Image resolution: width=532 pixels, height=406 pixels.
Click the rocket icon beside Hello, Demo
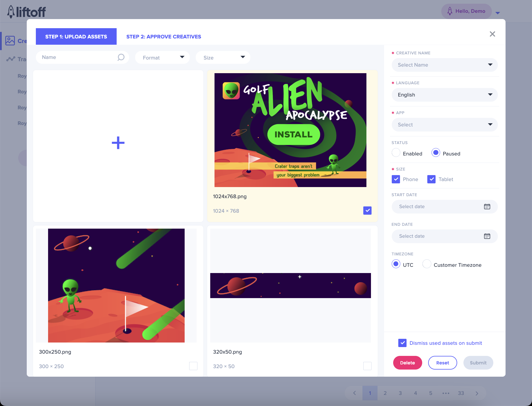coord(449,11)
